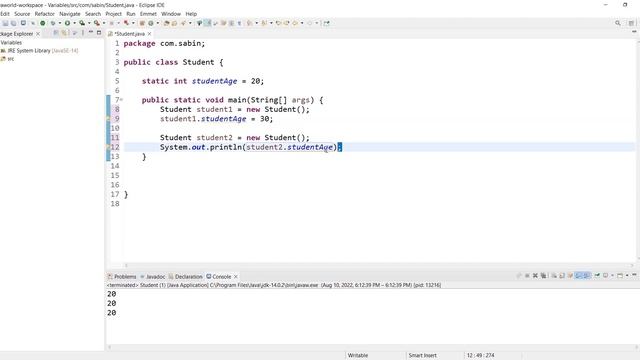Open the Navigate menu
This screenshot has width=640, height=360.
70,14
